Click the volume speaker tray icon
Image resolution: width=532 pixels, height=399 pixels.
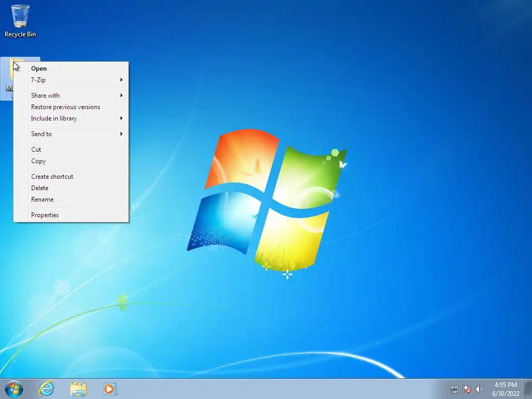pos(480,389)
